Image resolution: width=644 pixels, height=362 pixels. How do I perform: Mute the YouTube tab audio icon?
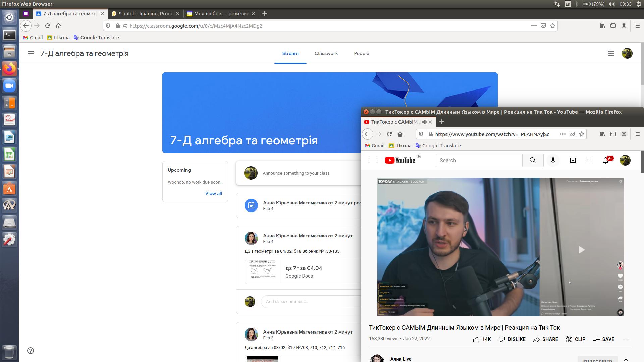(x=424, y=122)
